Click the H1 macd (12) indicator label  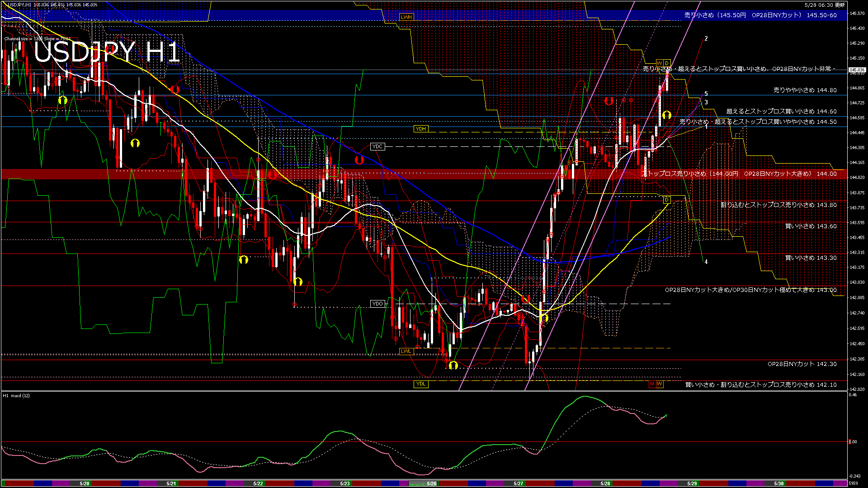pyautogui.click(x=16, y=396)
